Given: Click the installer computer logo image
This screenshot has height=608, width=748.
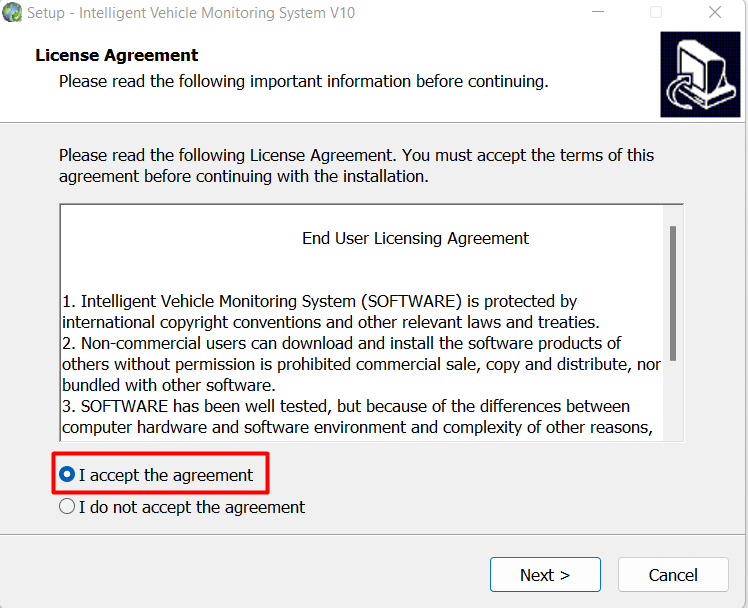Looking at the screenshot, I should [x=699, y=75].
